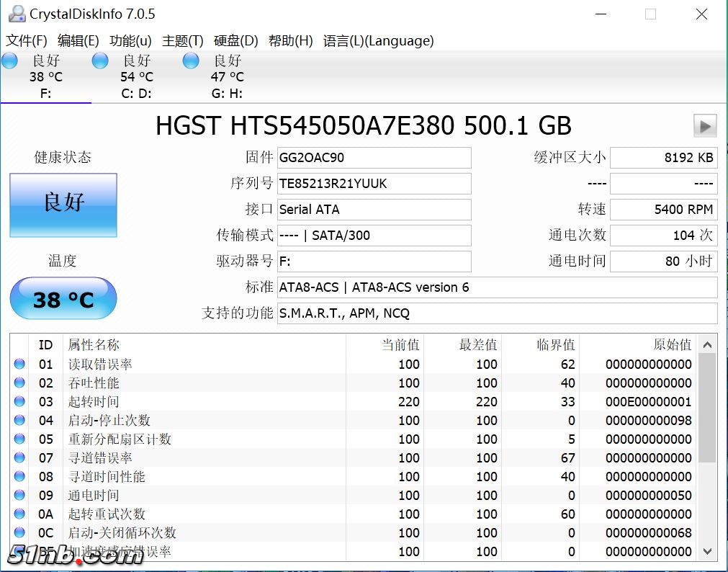Open the 功能(u) menu
The height and width of the screenshot is (572, 728).
130,41
